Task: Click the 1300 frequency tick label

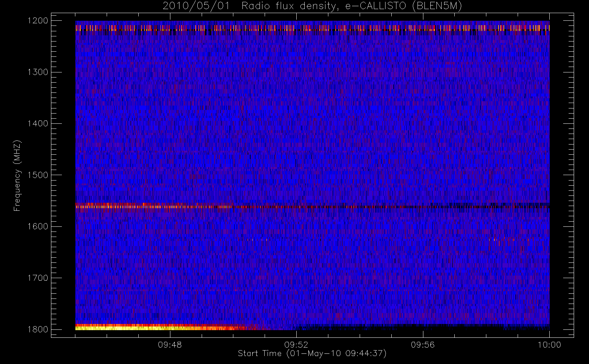Action: pyautogui.click(x=38, y=72)
